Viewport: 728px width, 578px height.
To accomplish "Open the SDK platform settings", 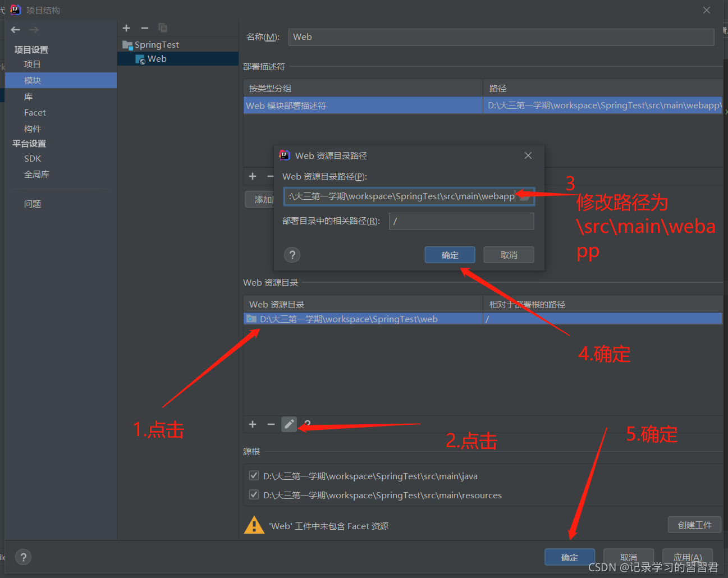I will click(33, 159).
